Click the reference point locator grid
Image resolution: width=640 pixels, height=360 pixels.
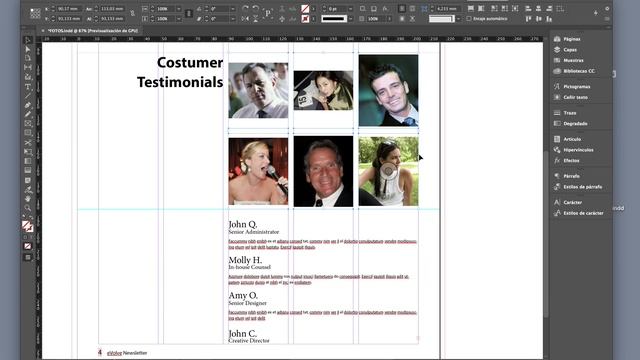coord(35,13)
